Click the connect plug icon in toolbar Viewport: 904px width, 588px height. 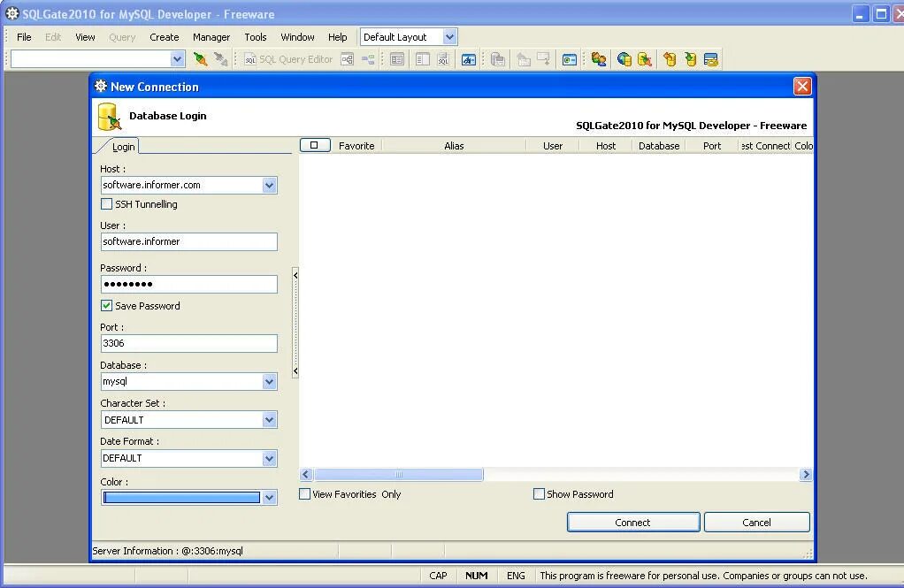[x=200, y=58]
